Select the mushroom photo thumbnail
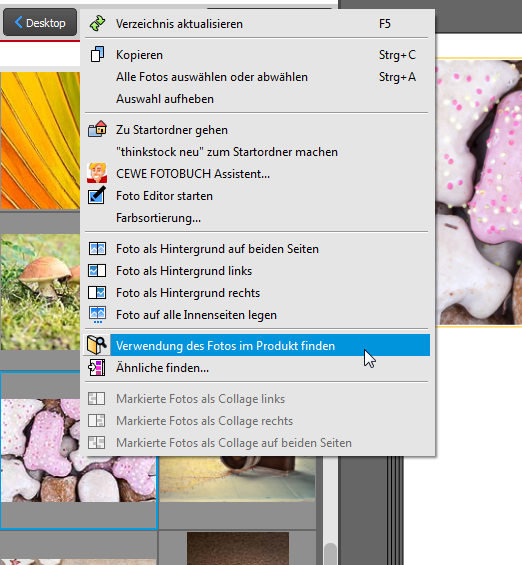Viewport: 522px width, 565px height. 40,292
